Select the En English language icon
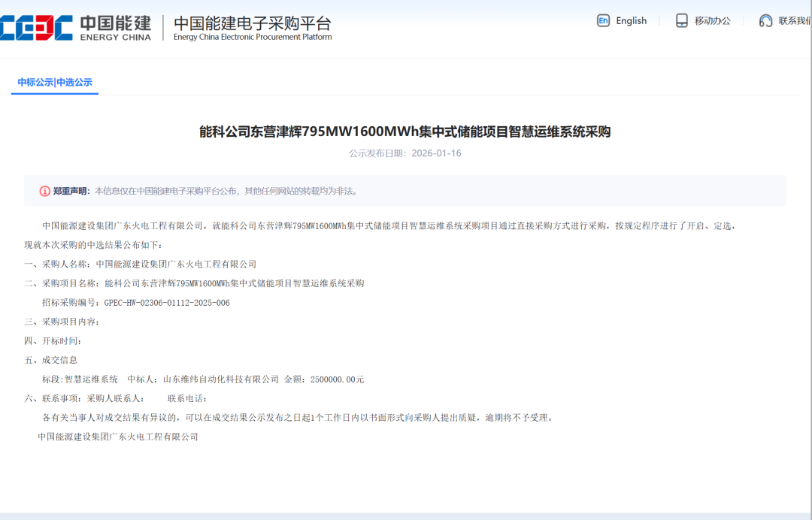The image size is (812, 520). 603,20
